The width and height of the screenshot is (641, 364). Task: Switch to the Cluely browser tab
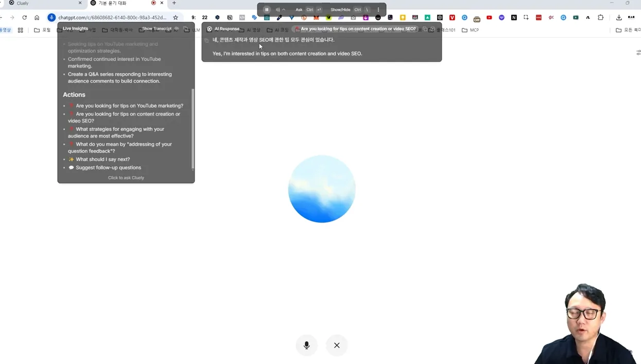44,3
